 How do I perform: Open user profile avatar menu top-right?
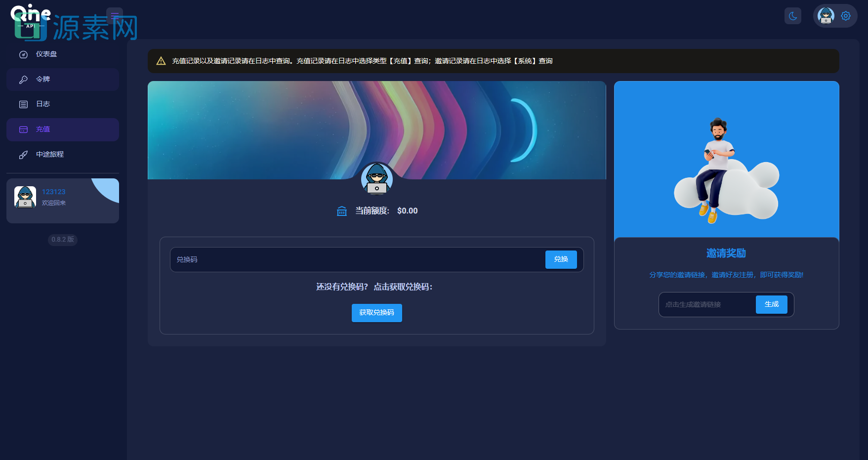pyautogui.click(x=826, y=16)
